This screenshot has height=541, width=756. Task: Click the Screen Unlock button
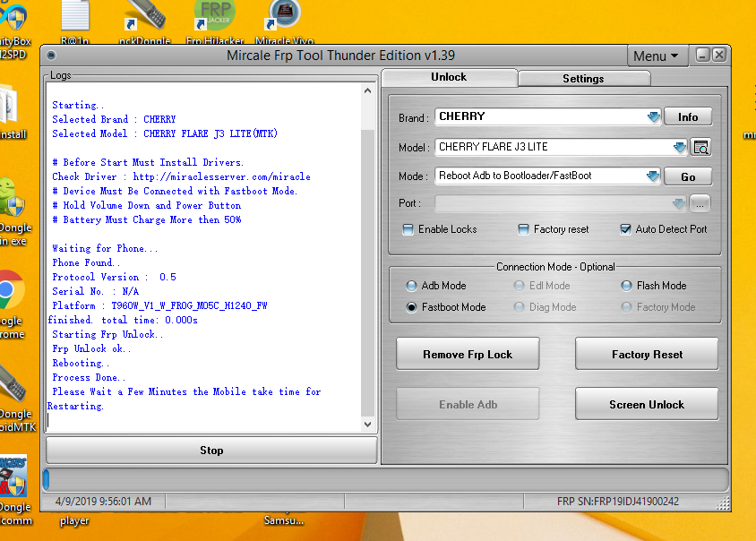coord(647,405)
